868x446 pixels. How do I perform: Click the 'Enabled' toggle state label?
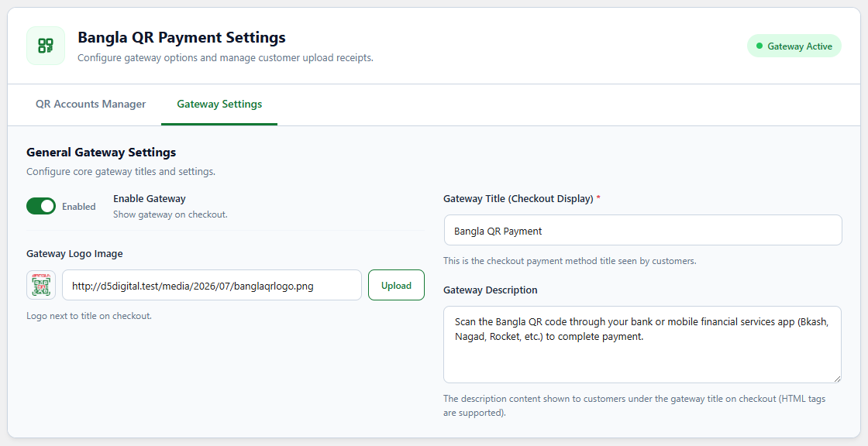coord(78,207)
